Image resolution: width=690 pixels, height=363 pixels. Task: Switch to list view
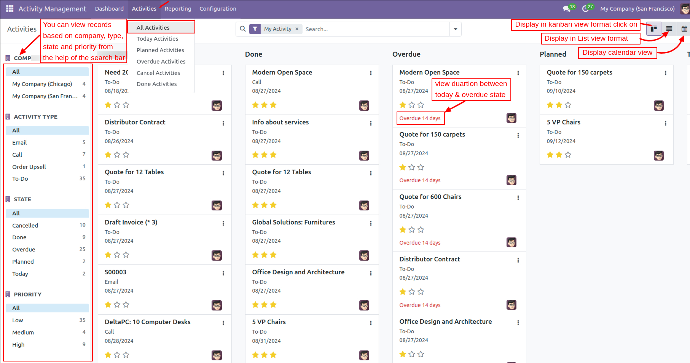pyautogui.click(x=669, y=29)
